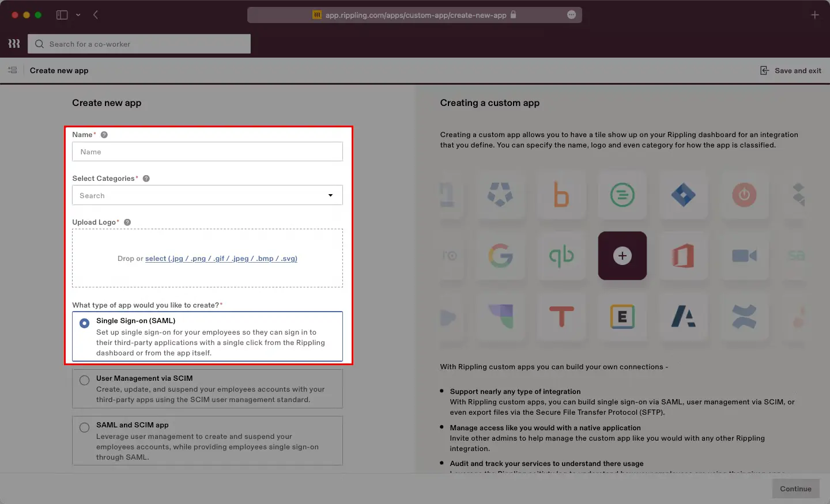Click the Google app tile
Image resolution: width=830 pixels, height=504 pixels.
click(500, 256)
